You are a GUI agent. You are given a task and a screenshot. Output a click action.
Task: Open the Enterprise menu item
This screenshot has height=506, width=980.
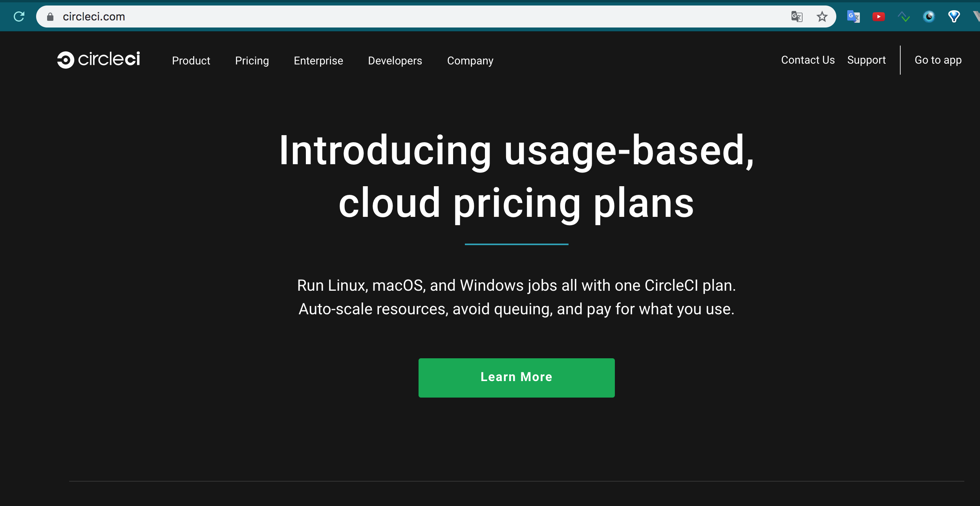[318, 60]
